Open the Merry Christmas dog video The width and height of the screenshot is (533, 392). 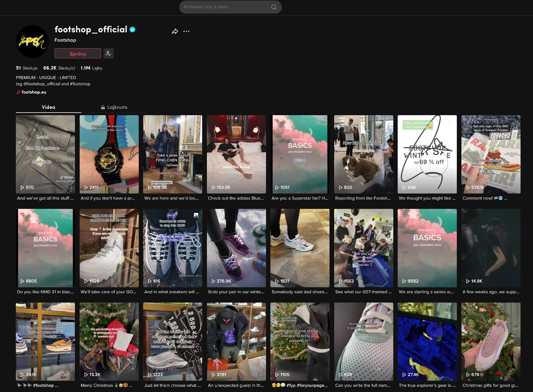point(109,341)
